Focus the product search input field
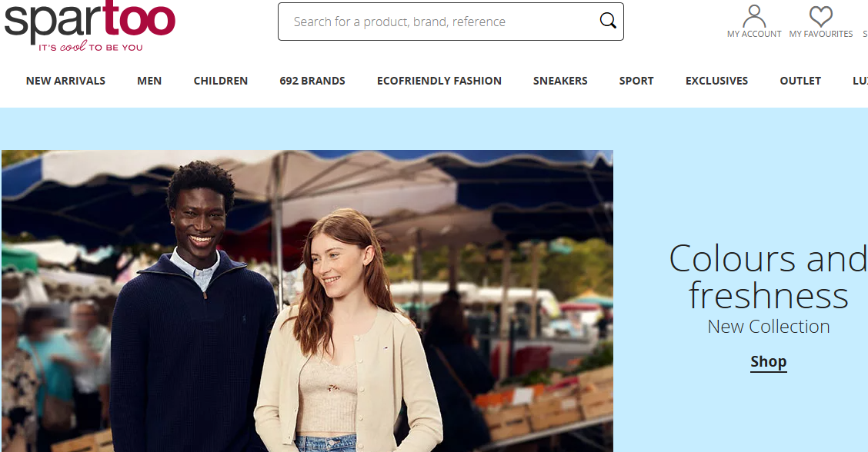The height and width of the screenshot is (452, 868). [439, 22]
